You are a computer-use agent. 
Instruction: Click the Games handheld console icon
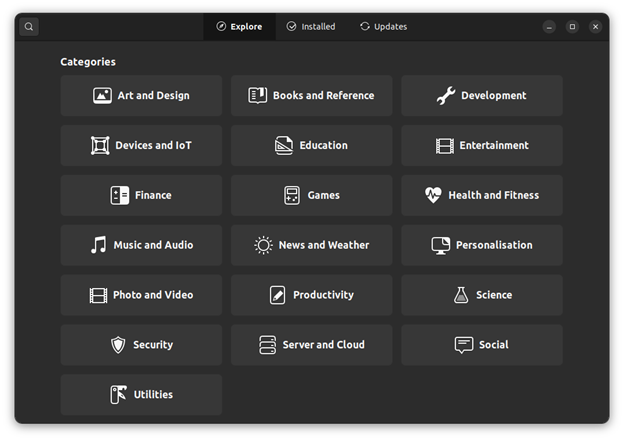(292, 195)
